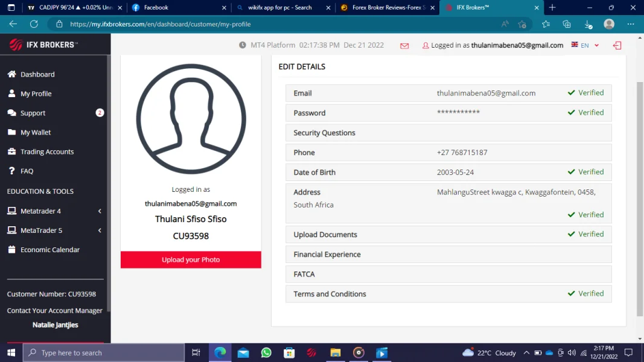Open the messages envelope icon in header
Screen dimensions: 644x362
click(404, 46)
